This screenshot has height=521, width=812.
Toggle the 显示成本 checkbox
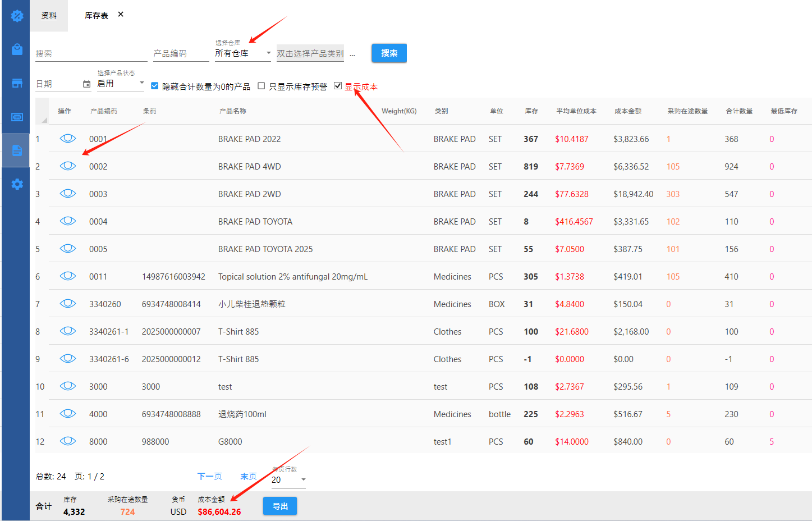338,86
